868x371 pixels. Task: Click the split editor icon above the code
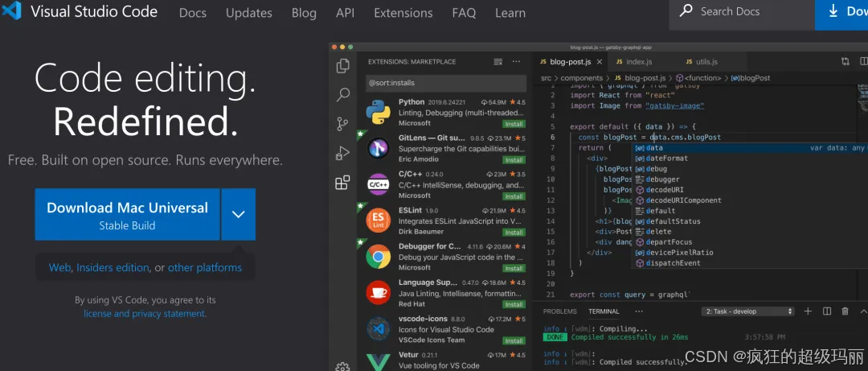[x=863, y=61]
